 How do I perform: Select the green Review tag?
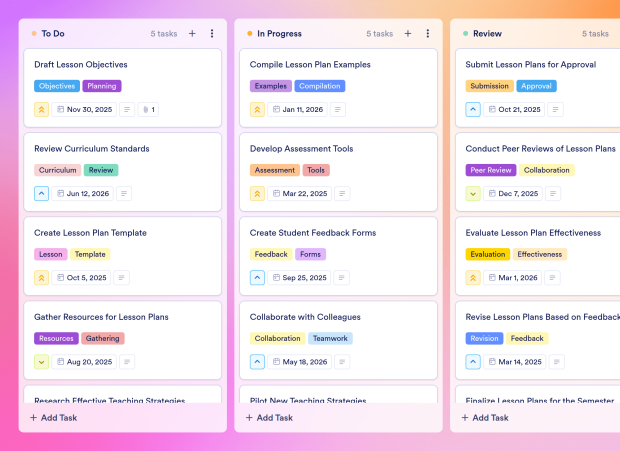click(x=101, y=170)
